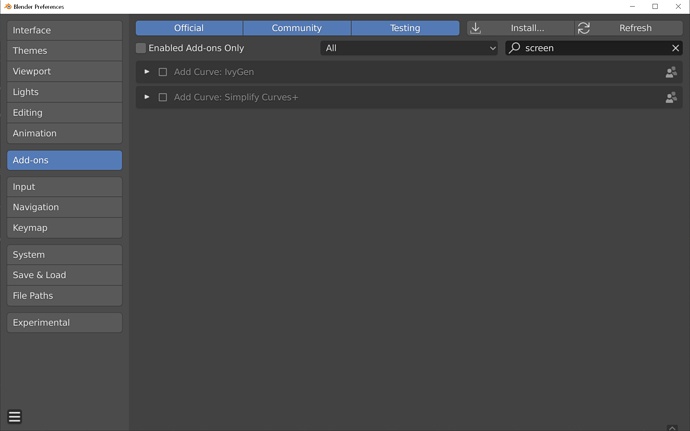
Task: Enable the Add Curve: Simplify Curves+ add-on
Action: [163, 97]
